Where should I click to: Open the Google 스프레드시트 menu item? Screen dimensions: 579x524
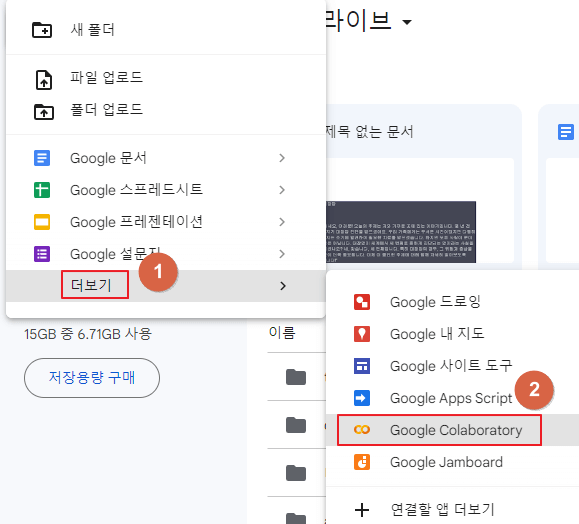click(166, 190)
